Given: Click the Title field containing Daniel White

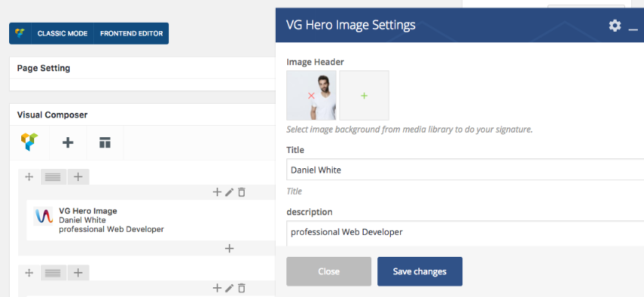Looking at the screenshot, I should 465,170.
